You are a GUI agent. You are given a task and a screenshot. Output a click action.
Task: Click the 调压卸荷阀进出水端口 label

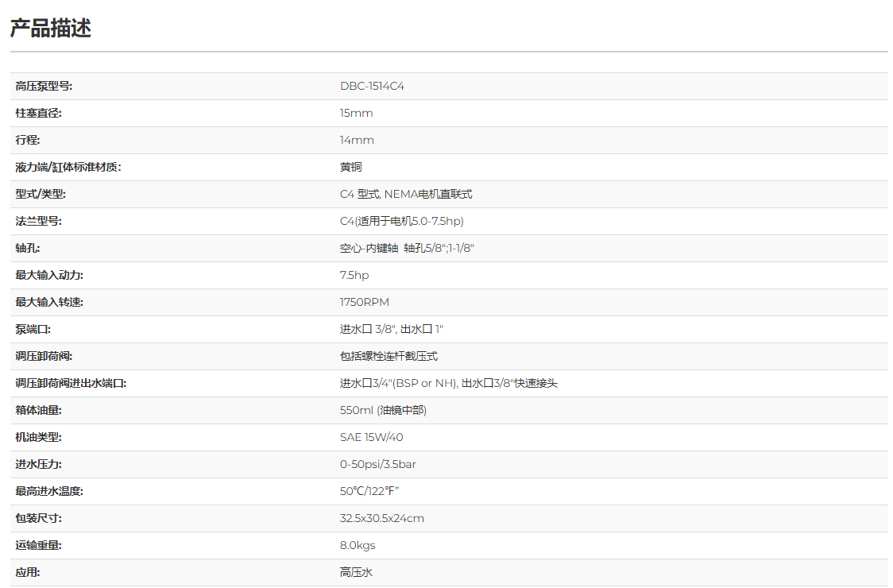(71, 383)
